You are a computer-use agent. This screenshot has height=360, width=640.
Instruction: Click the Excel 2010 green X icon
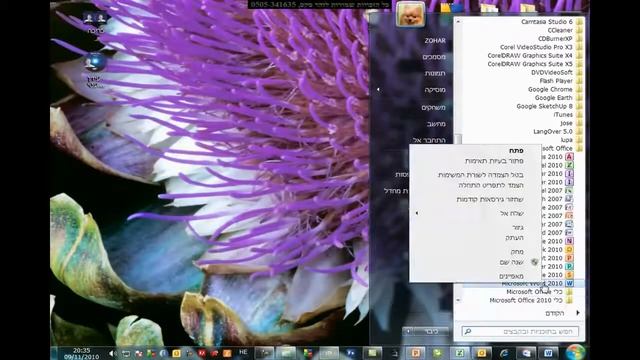click(x=569, y=165)
